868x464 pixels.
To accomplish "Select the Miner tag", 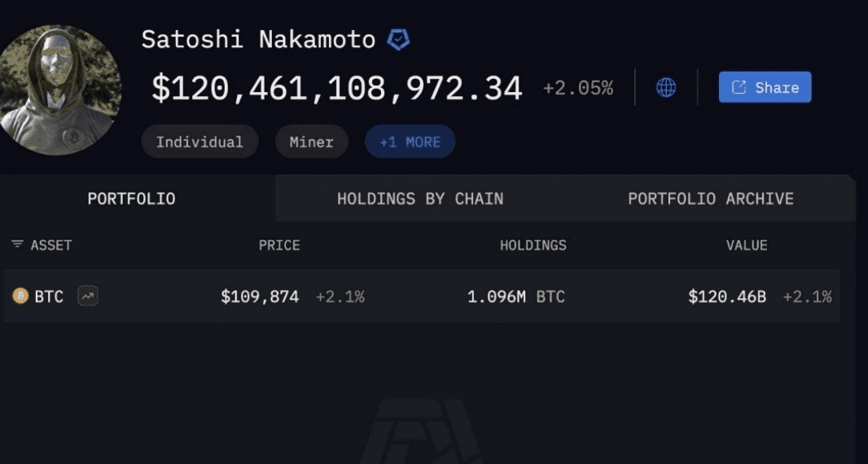I will [312, 142].
